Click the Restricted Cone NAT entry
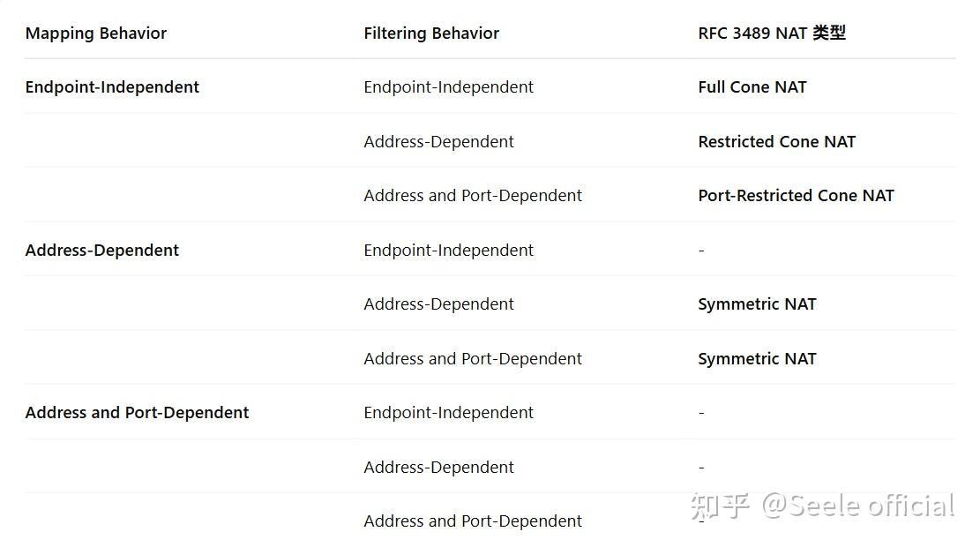The width and height of the screenshot is (980, 547). (776, 142)
